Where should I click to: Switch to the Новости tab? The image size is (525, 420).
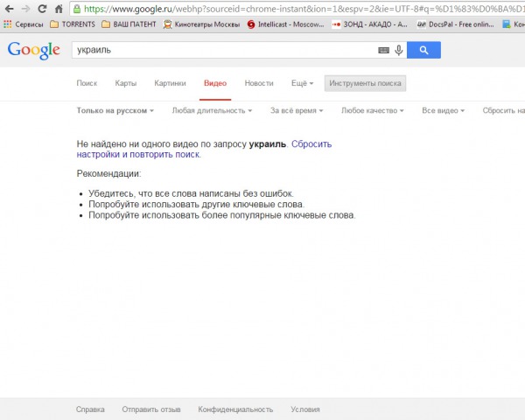pyautogui.click(x=259, y=83)
